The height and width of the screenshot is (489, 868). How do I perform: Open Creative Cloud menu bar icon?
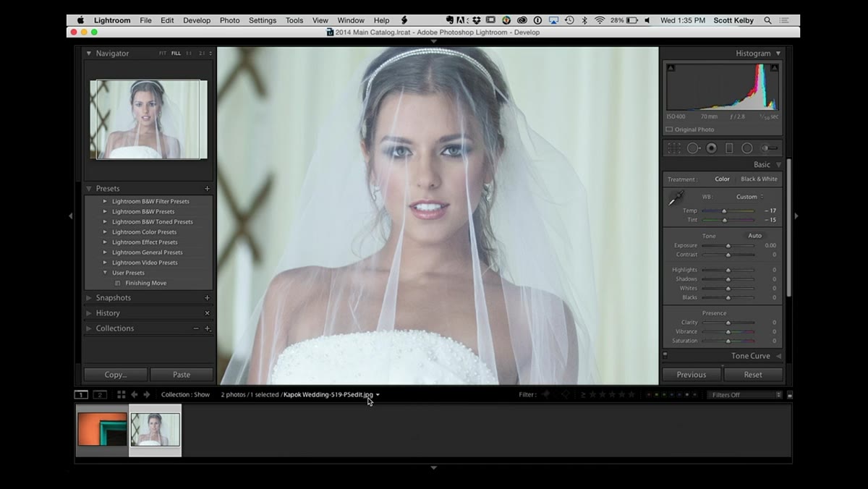(522, 20)
